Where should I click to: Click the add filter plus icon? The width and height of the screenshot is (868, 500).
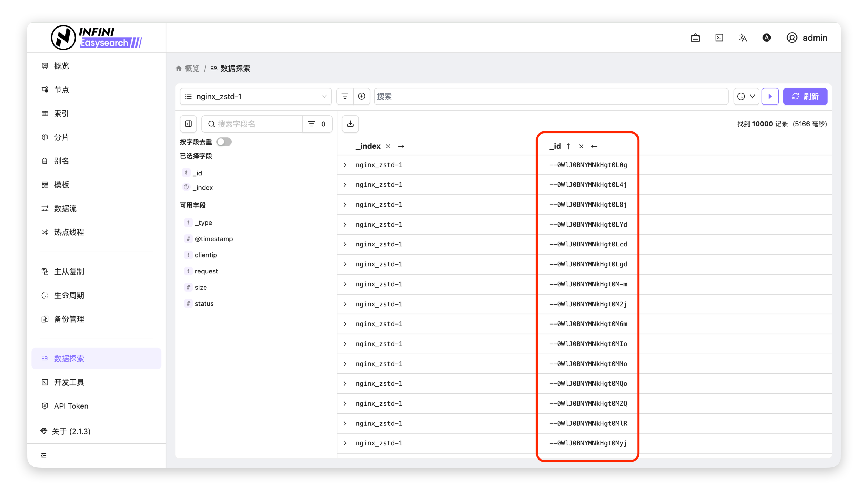(x=361, y=96)
